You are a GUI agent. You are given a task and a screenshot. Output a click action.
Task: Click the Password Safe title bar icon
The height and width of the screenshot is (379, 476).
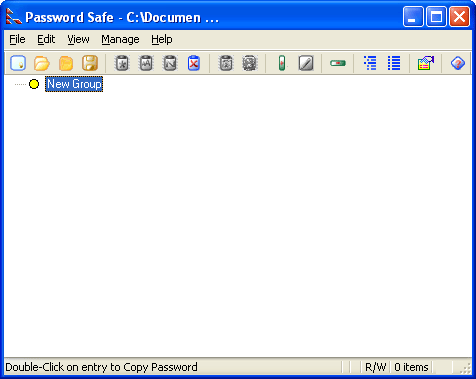13,17
